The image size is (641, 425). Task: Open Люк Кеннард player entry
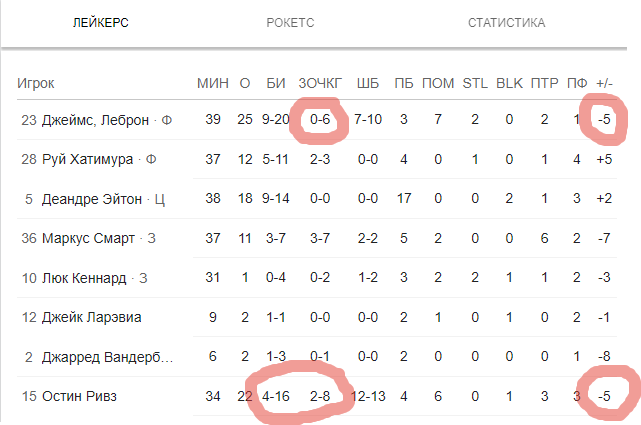pyautogui.click(x=87, y=278)
